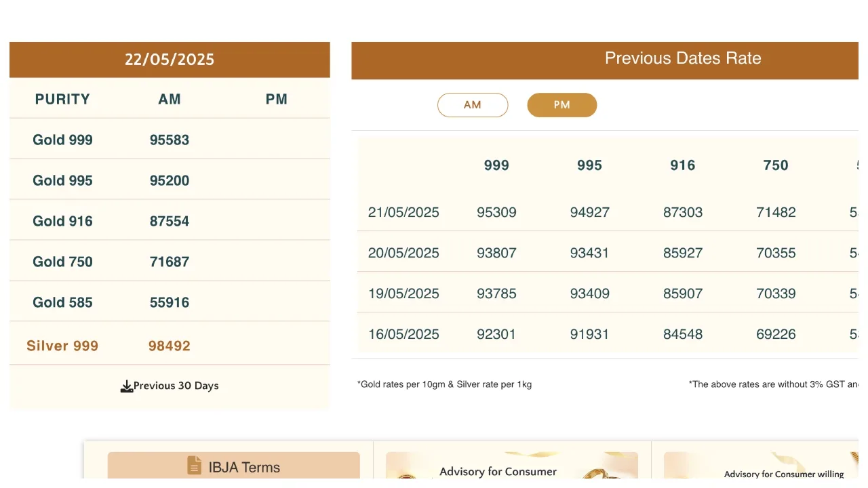868x488 pixels.
Task: Click the download icon beside Previous 30 Days
Action: (126, 386)
